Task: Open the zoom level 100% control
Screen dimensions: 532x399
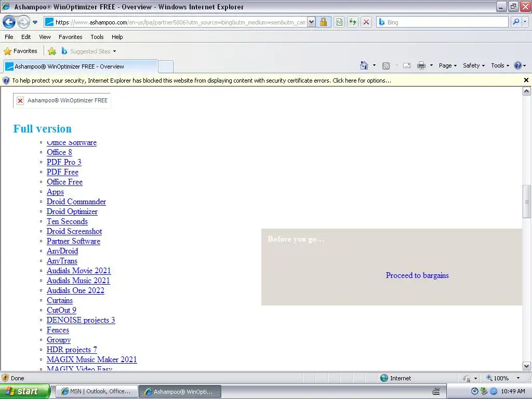Action: (x=503, y=378)
